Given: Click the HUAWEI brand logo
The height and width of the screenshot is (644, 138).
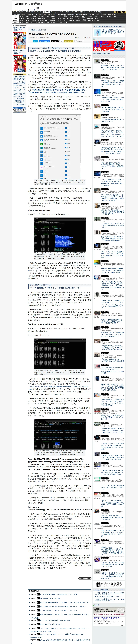Looking at the screenshot, I should pyautogui.click(x=65, y=18).
